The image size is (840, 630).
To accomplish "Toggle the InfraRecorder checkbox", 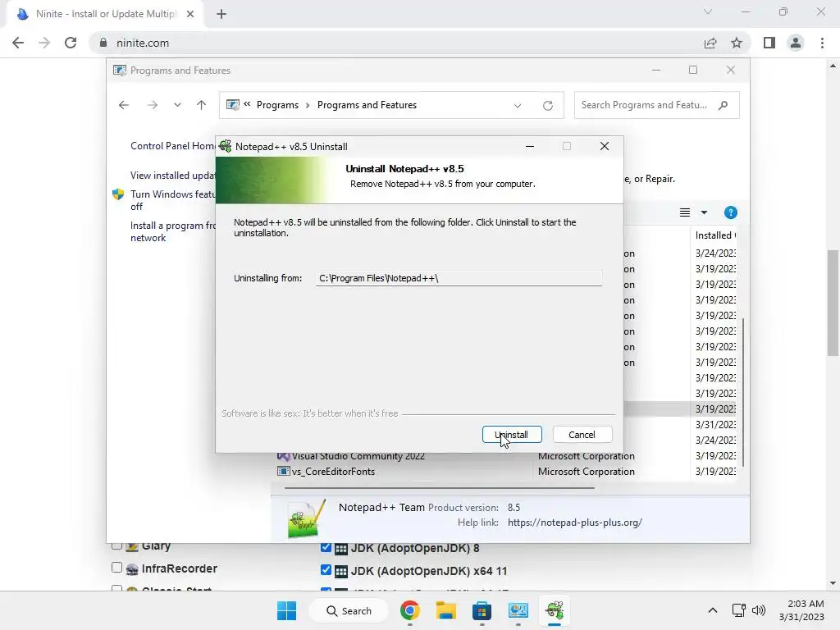I will (x=116, y=568).
